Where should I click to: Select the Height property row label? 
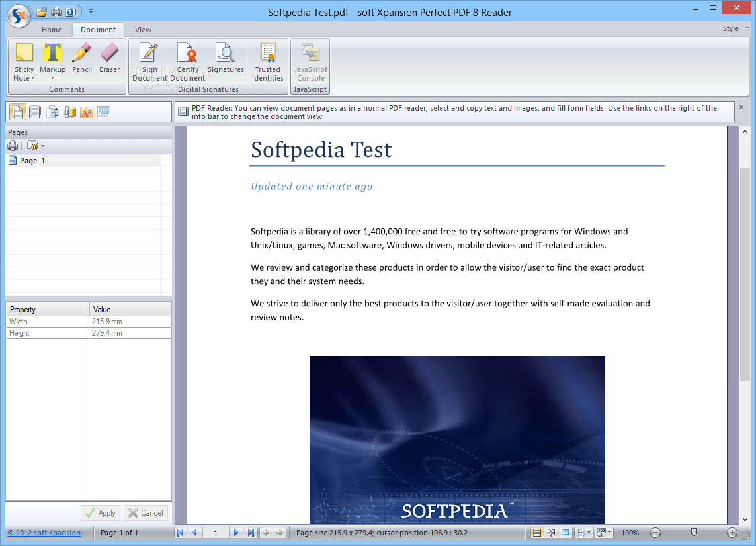coord(19,333)
